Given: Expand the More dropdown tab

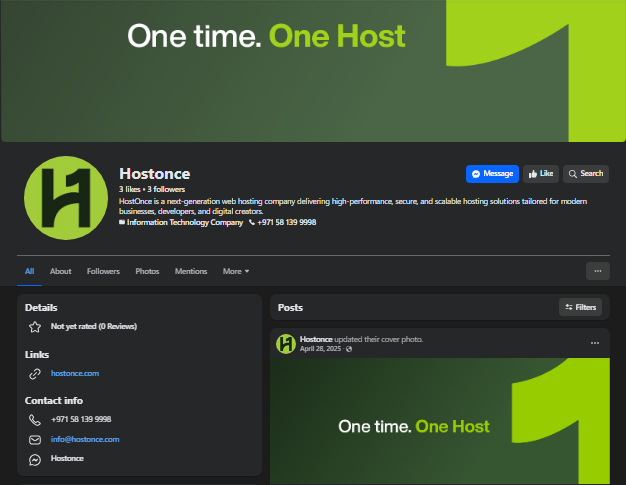Looking at the screenshot, I should pyautogui.click(x=236, y=271).
